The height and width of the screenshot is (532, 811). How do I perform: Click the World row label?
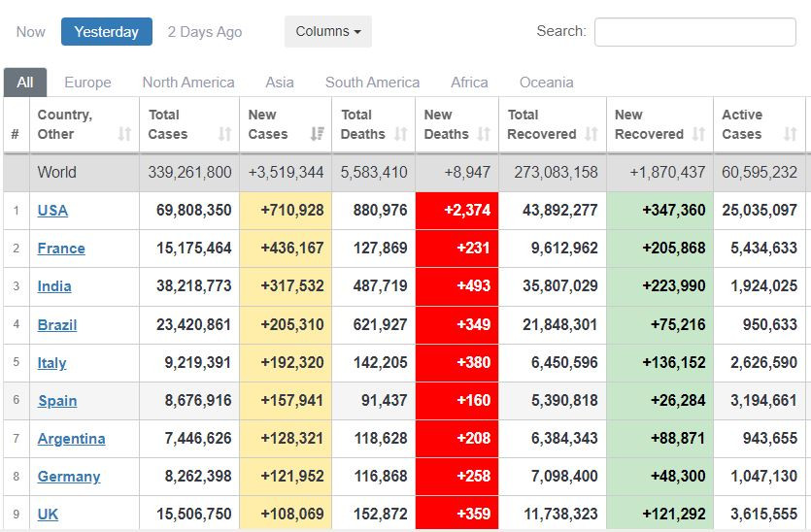[x=57, y=172]
